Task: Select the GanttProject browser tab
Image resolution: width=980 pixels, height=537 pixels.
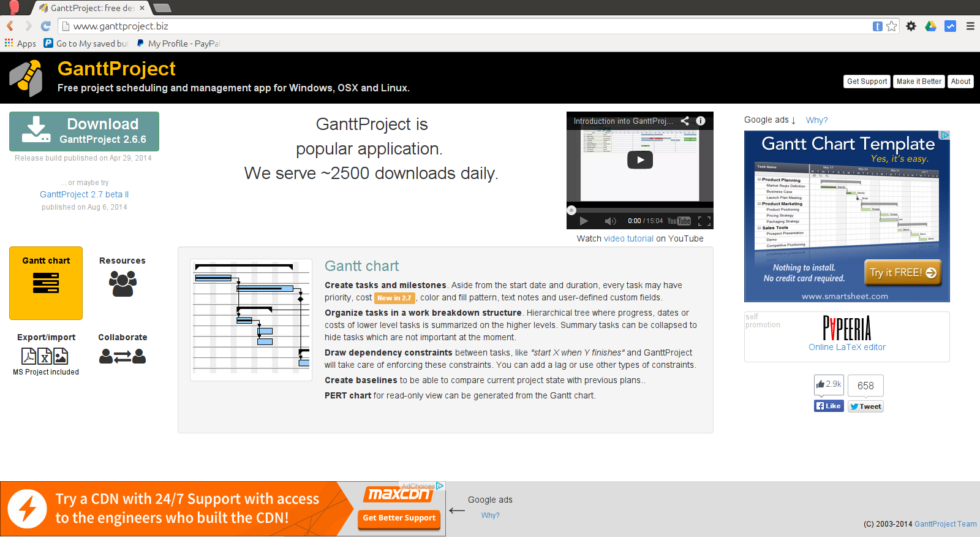Action: pos(92,8)
